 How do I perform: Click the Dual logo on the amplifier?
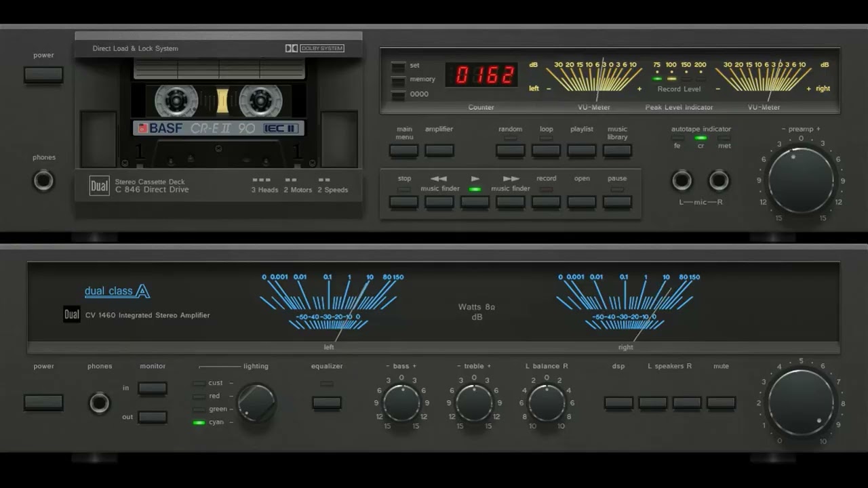click(x=72, y=314)
